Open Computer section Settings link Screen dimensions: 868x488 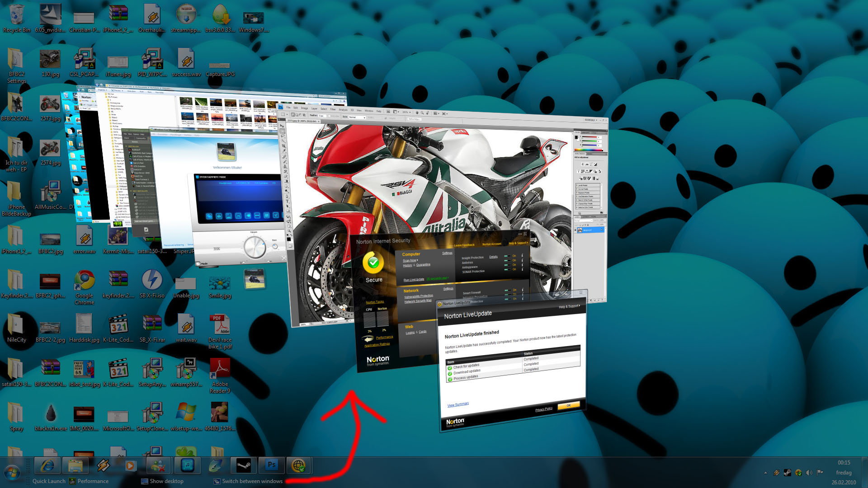(x=447, y=253)
